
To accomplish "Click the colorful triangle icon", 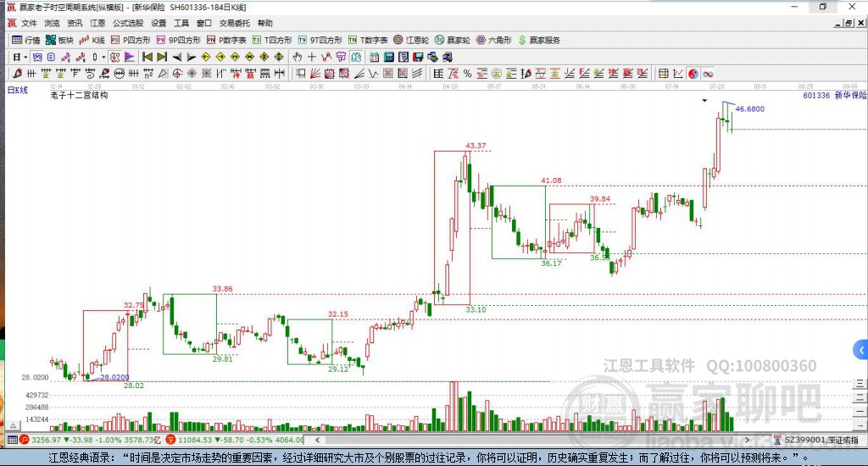I will tap(129, 57).
